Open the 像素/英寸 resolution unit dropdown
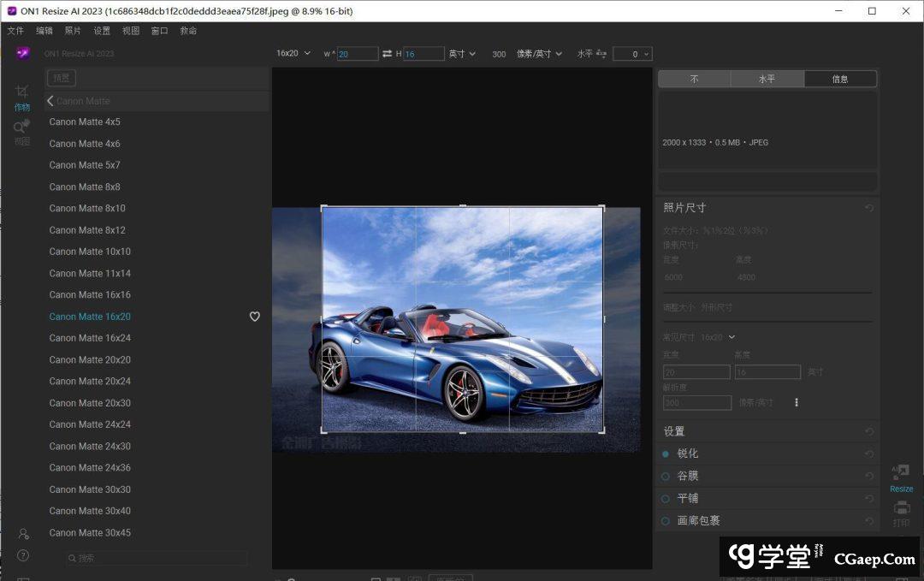 pyautogui.click(x=539, y=54)
